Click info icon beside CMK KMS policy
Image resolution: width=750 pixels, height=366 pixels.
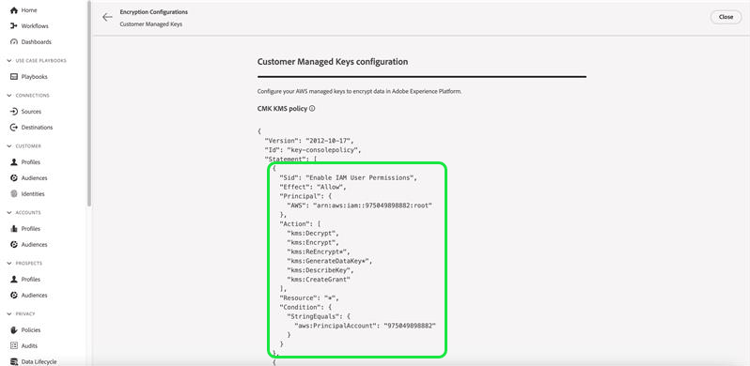tap(312, 109)
